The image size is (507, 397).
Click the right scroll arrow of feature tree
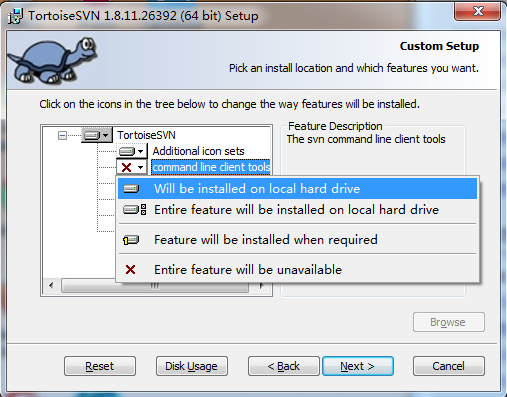pyautogui.click(x=261, y=286)
